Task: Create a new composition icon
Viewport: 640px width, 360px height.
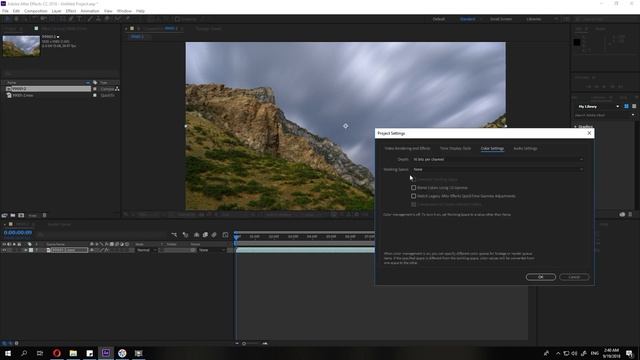Action: point(21,215)
